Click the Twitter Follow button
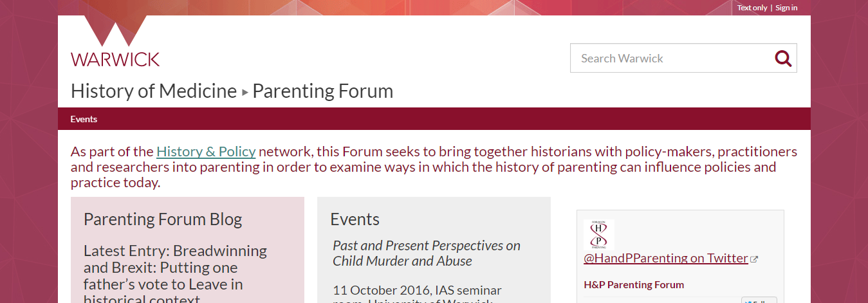The image size is (868, 303). [x=759, y=300]
